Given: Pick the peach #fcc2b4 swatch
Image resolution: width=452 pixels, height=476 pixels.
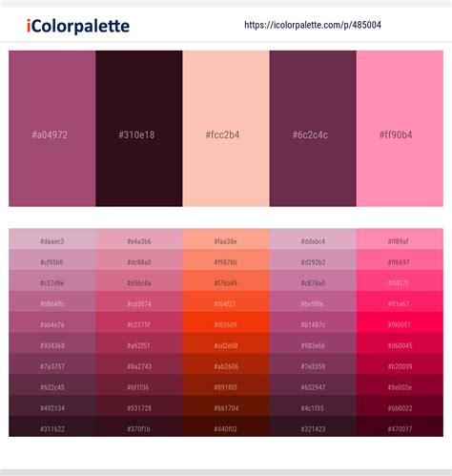Looking at the screenshot, I should pyautogui.click(x=226, y=129).
